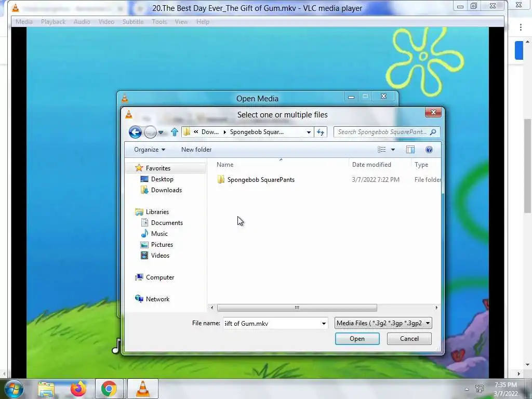Open recent locations dropdown next to nav arrows

[x=161, y=132]
